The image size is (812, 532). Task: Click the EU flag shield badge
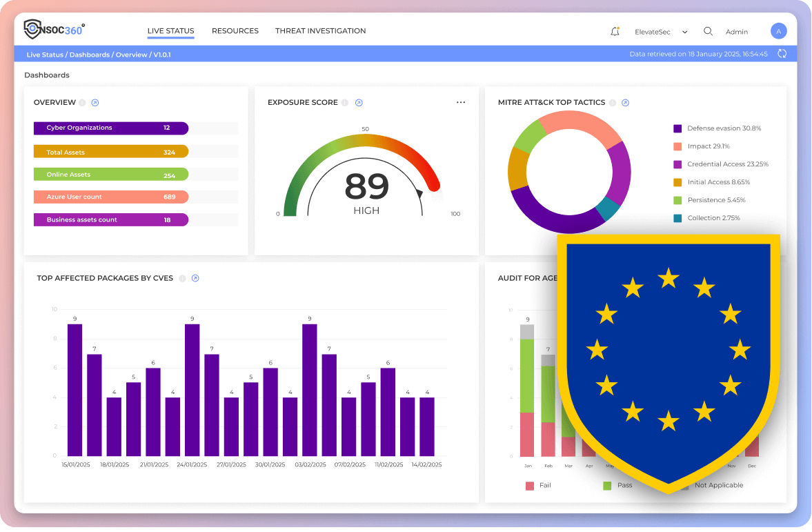tap(669, 363)
